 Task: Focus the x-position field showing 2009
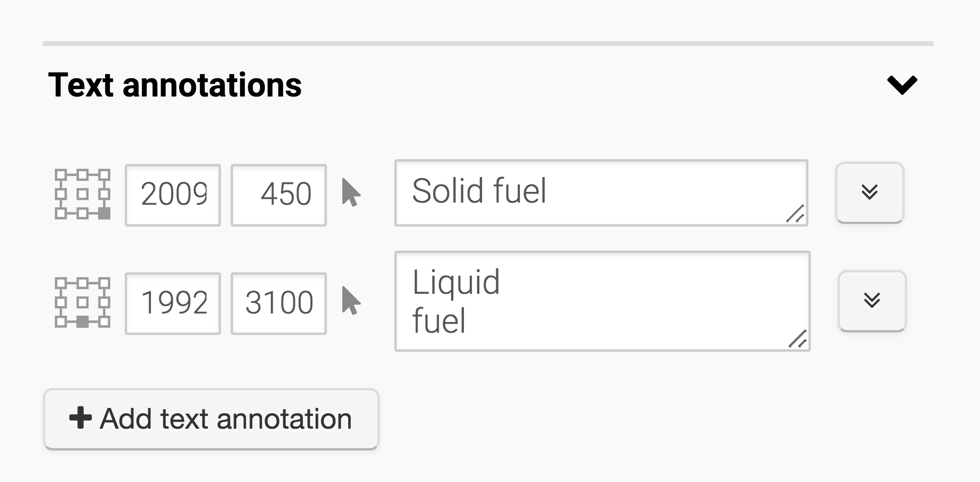tap(173, 195)
